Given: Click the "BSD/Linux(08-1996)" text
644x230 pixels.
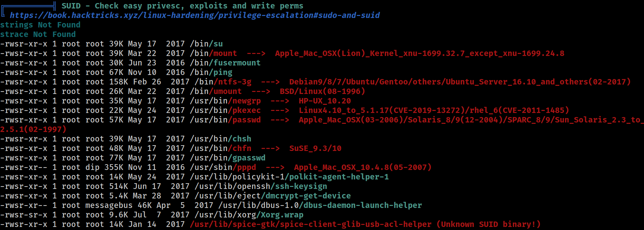Looking at the screenshot, I should coord(323,91).
